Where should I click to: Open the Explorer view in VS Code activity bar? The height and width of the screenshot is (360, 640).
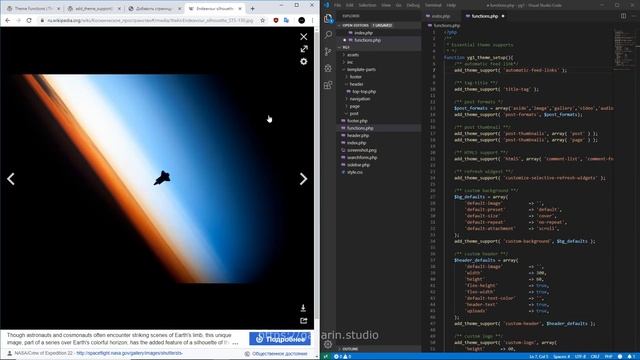click(329, 18)
